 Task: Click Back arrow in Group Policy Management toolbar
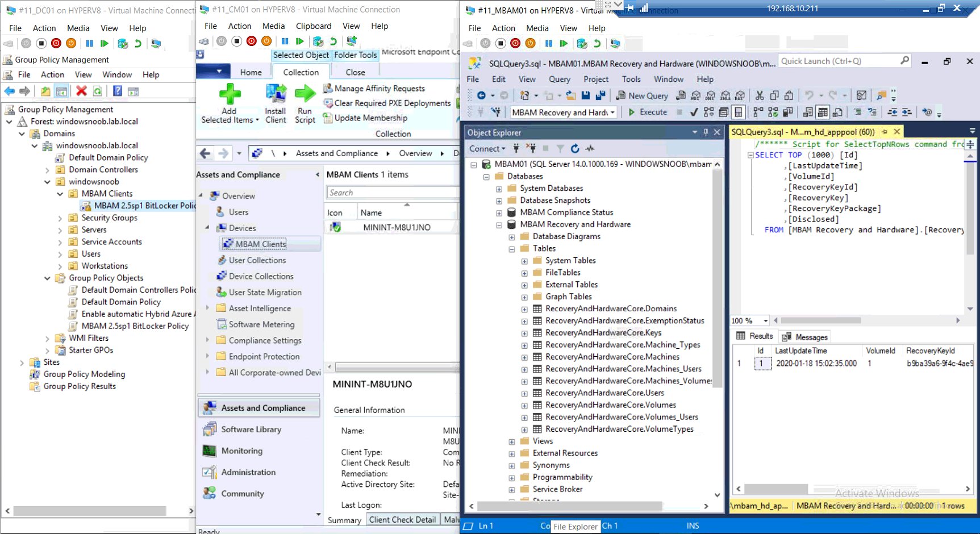click(x=10, y=91)
